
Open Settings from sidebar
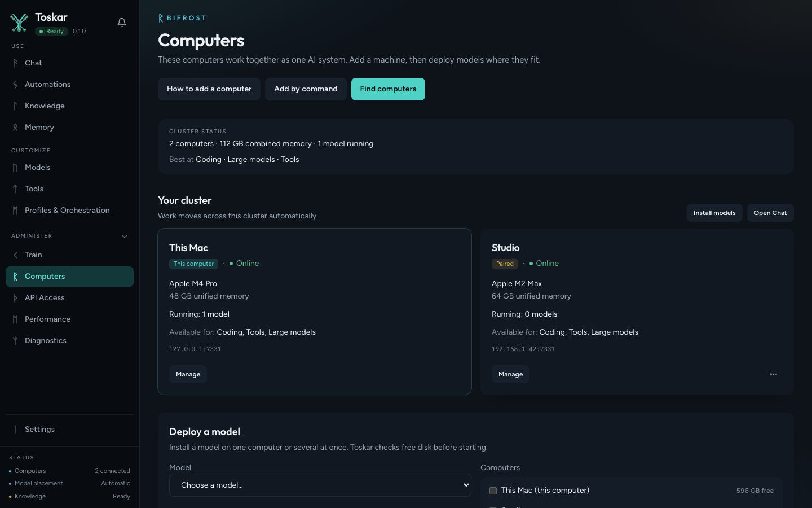(69, 430)
